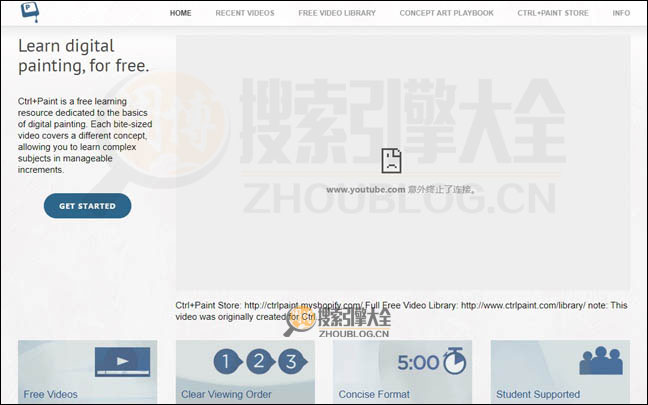Click the GET STARTED button
Image resolution: width=648 pixels, height=405 pixels.
click(x=88, y=206)
